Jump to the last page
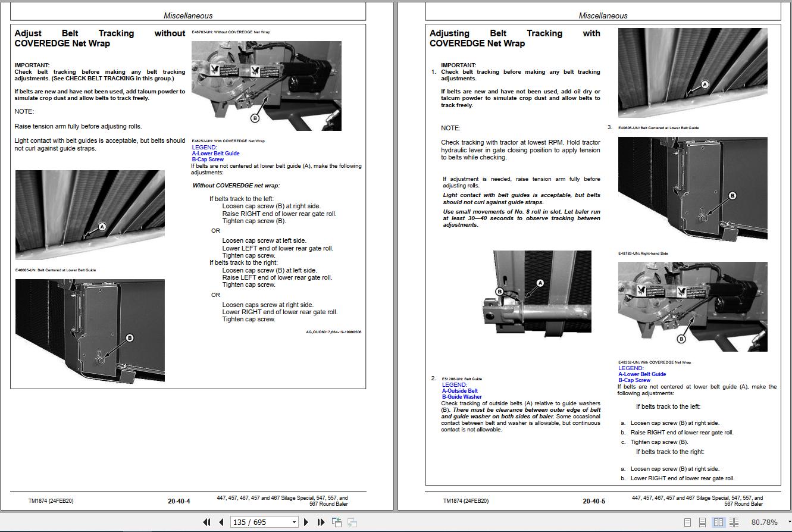 (x=321, y=522)
